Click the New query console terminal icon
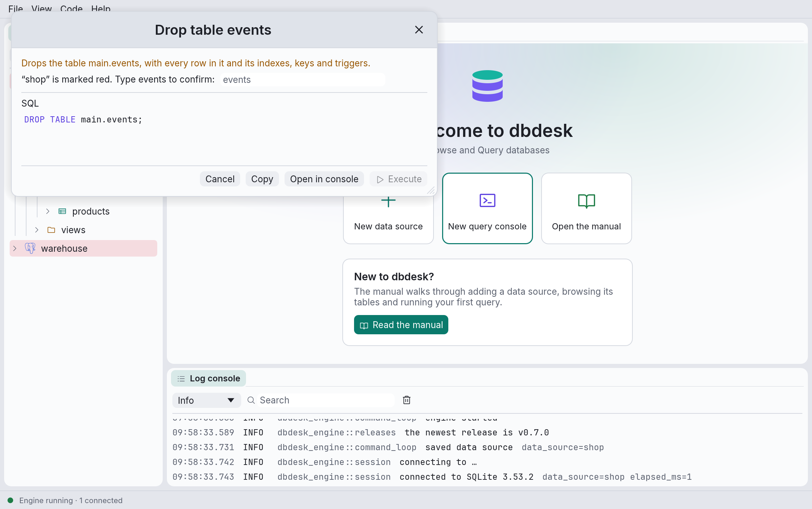The height and width of the screenshot is (509, 812). click(x=487, y=201)
